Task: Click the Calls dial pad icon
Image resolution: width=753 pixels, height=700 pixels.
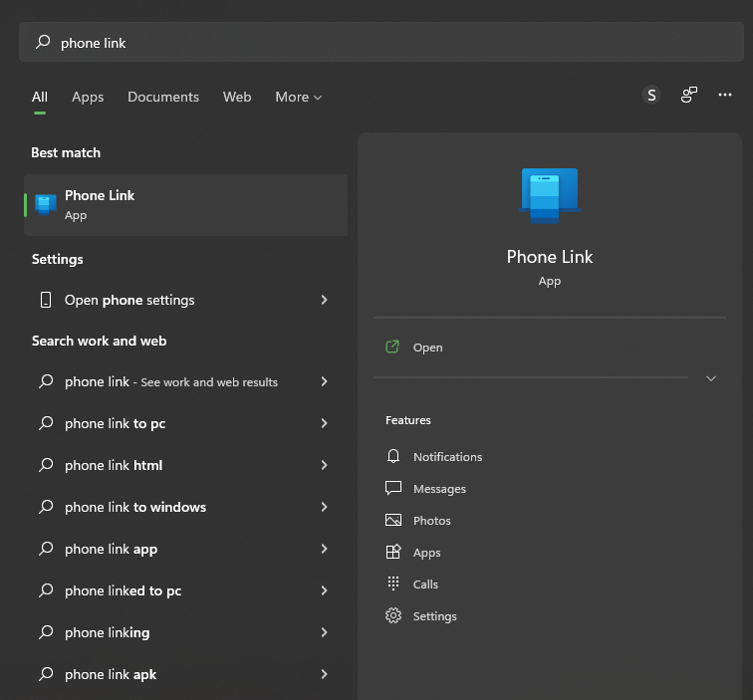Action: pos(393,583)
